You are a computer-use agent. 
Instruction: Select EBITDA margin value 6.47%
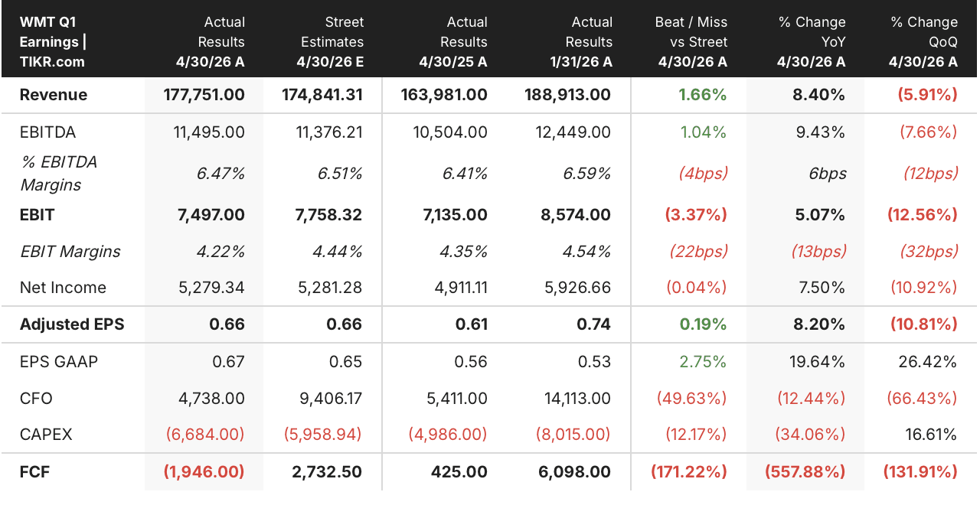point(221,174)
